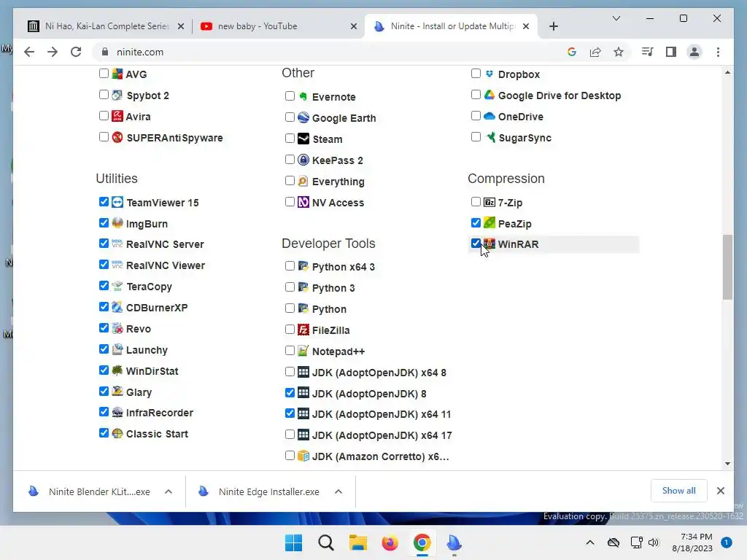The width and height of the screenshot is (747, 560).
Task: Click the page vertical scrollbar thumb
Action: pyautogui.click(x=727, y=267)
